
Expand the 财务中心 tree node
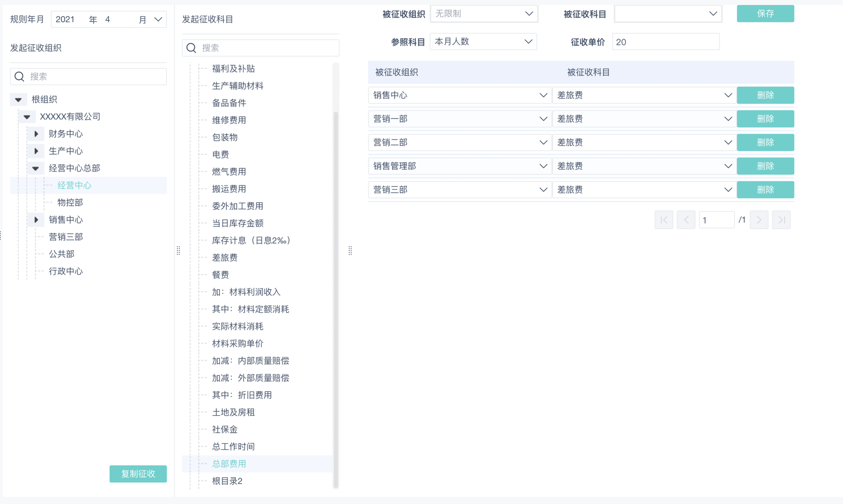36,134
